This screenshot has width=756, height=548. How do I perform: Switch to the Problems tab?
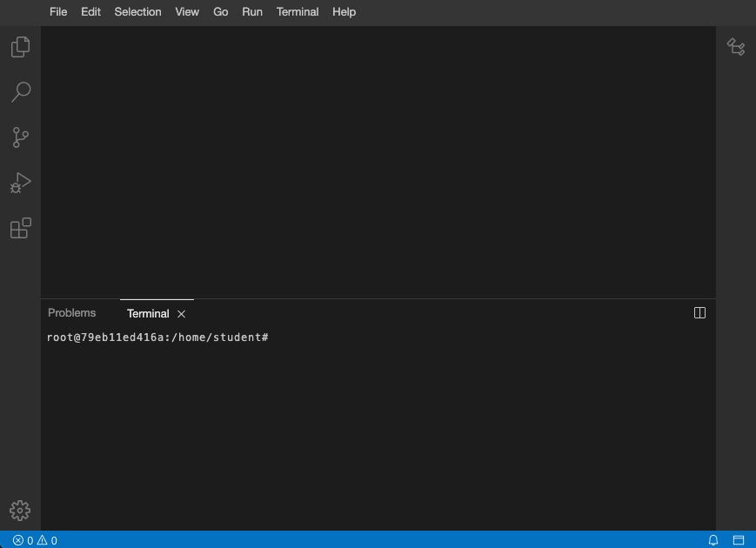tap(71, 312)
